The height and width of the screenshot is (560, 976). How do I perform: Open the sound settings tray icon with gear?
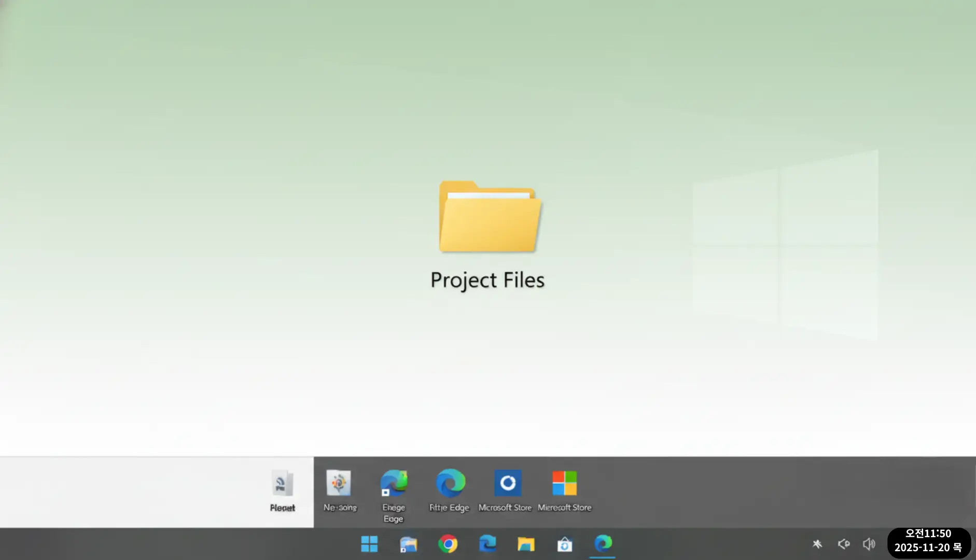click(843, 544)
